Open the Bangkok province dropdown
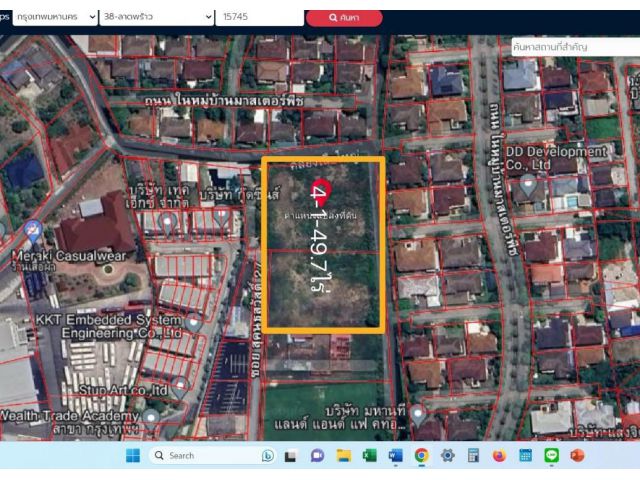 point(55,17)
